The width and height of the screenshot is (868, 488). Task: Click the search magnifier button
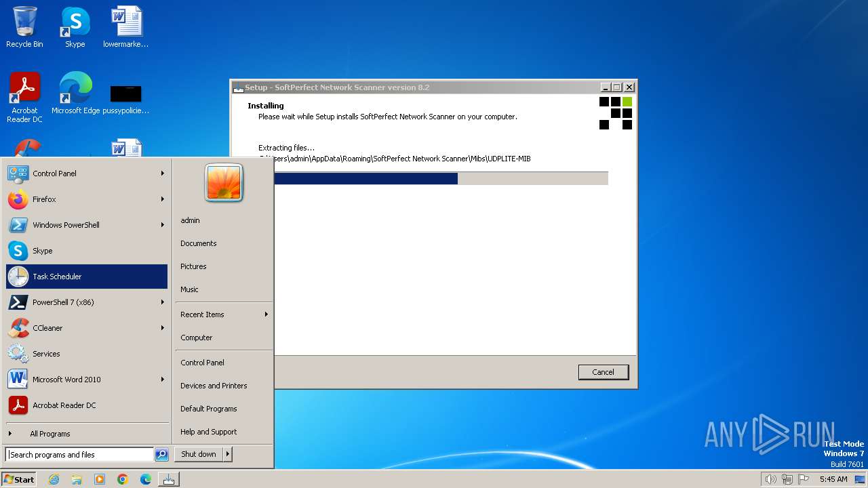pos(161,455)
